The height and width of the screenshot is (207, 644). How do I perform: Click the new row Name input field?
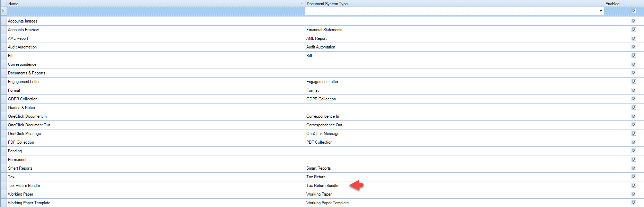click(x=156, y=11)
